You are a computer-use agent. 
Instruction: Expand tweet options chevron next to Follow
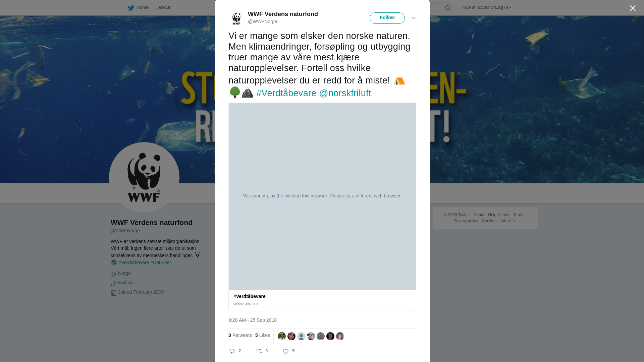[x=414, y=18]
